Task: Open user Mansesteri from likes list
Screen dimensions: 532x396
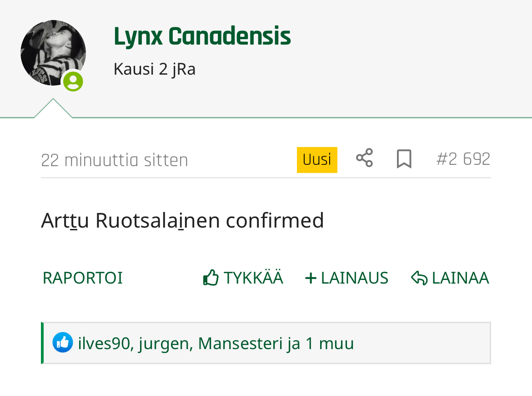Action: pyautogui.click(x=240, y=343)
